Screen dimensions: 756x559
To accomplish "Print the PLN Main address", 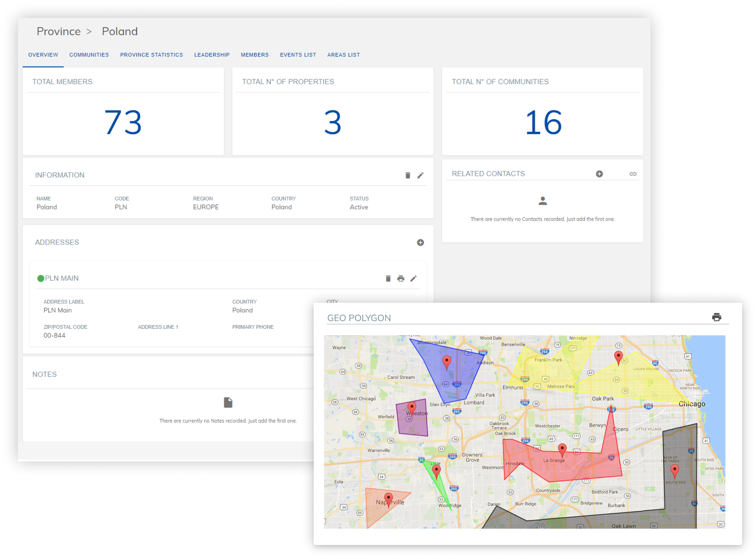I will [x=401, y=278].
